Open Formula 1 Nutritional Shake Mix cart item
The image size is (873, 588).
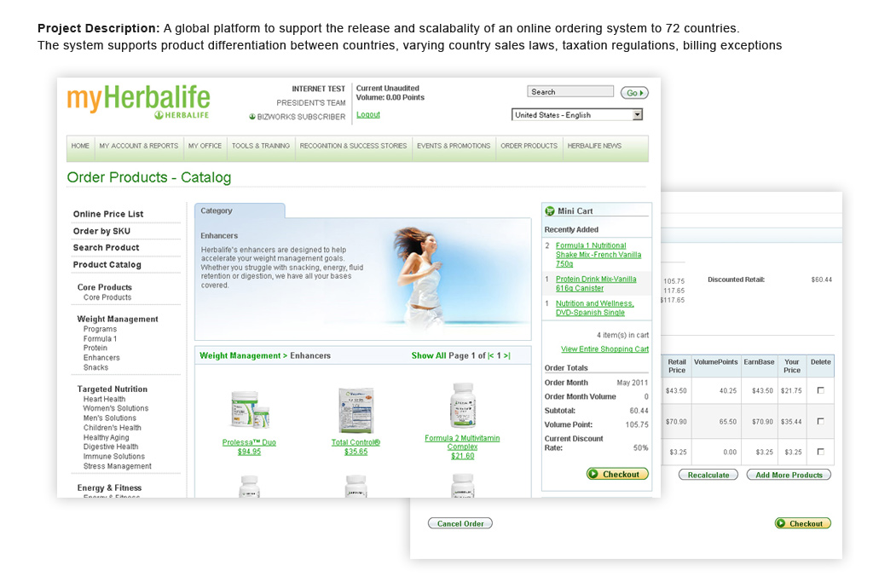point(598,254)
